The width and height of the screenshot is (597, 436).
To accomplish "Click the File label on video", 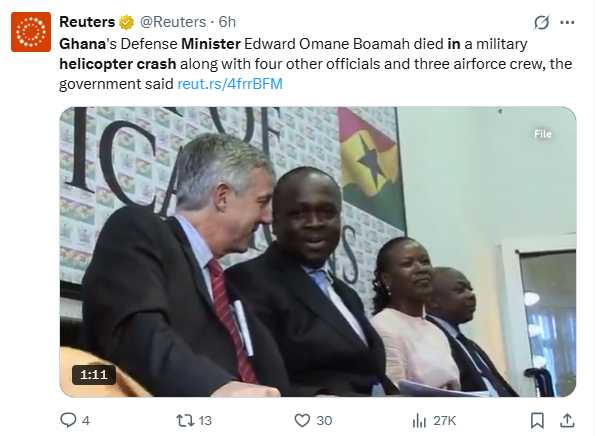I will point(543,134).
